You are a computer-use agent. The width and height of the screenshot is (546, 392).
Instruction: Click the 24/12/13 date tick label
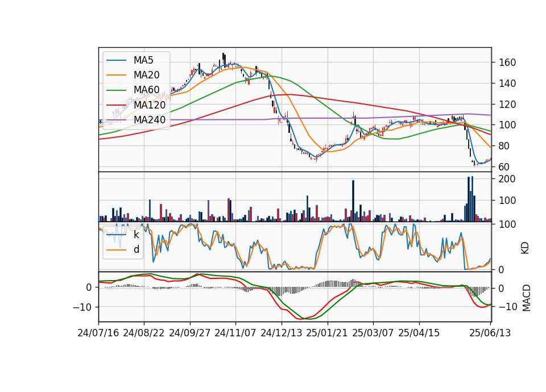[282, 333]
